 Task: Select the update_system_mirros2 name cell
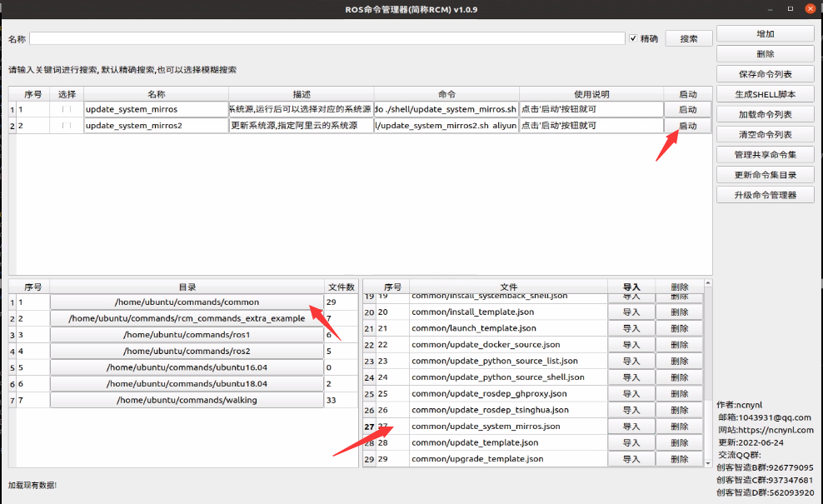point(156,126)
